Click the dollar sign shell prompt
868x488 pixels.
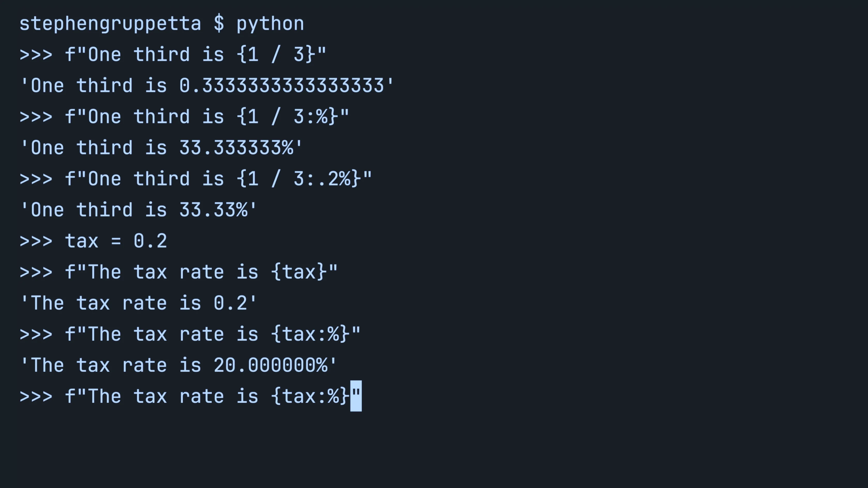(x=219, y=23)
